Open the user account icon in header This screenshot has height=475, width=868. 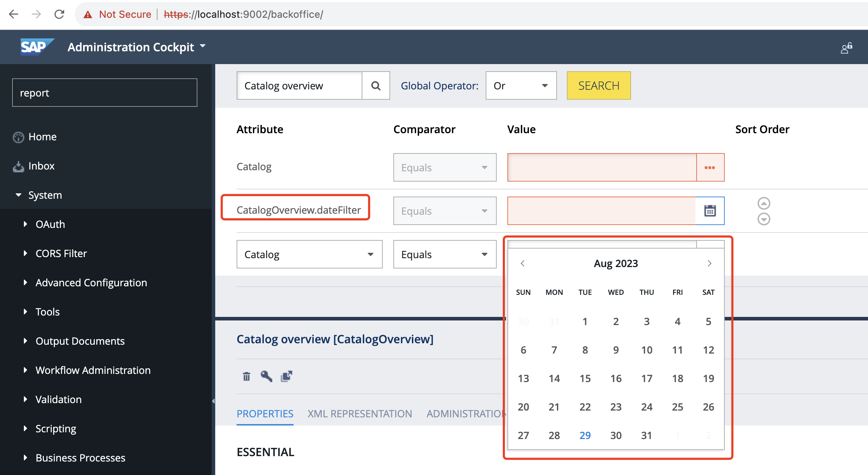click(x=847, y=48)
